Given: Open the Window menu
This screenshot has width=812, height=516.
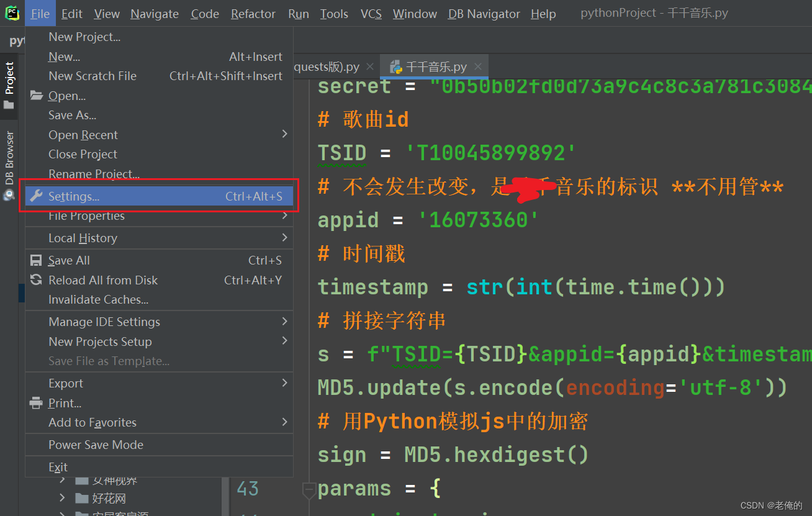Looking at the screenshot, I should 415,14.
